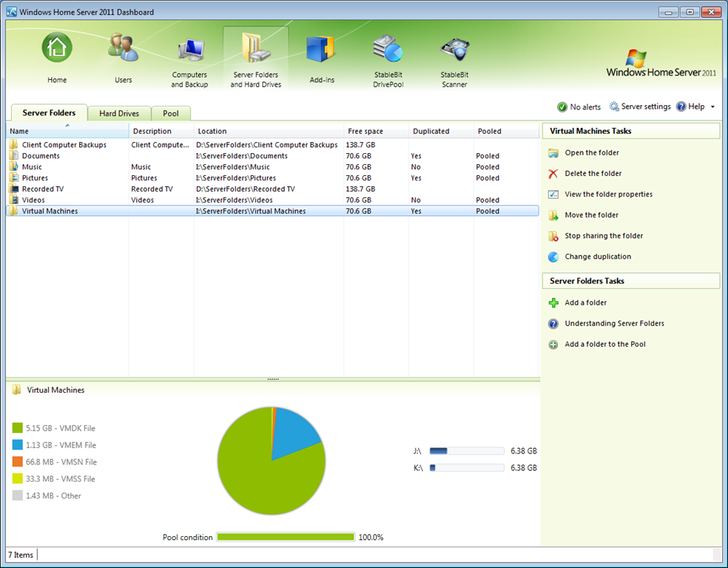Image resolution: width=728 pixels, height=568 pixels.
Task: Click Add a folder link
Action: point(585,302)
